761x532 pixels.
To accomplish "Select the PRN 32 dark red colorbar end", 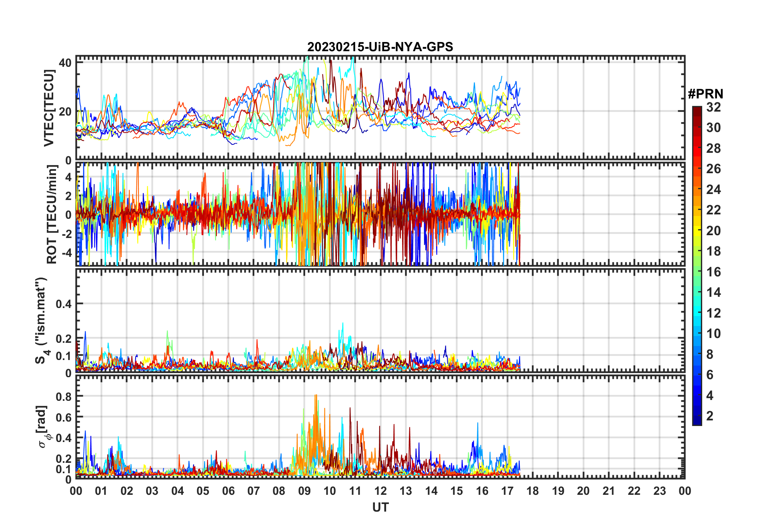I will point(697,109).
